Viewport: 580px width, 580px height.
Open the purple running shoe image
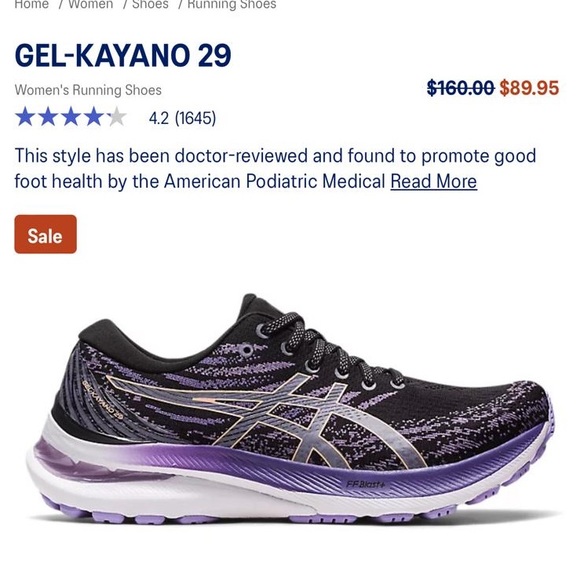pyautogui.click(x=290, y=409)
